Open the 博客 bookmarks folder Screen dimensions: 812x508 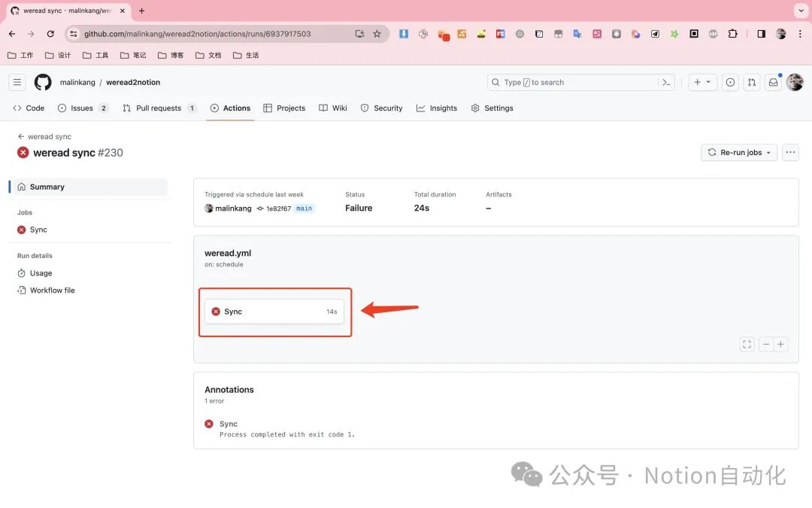coord(171,55)
